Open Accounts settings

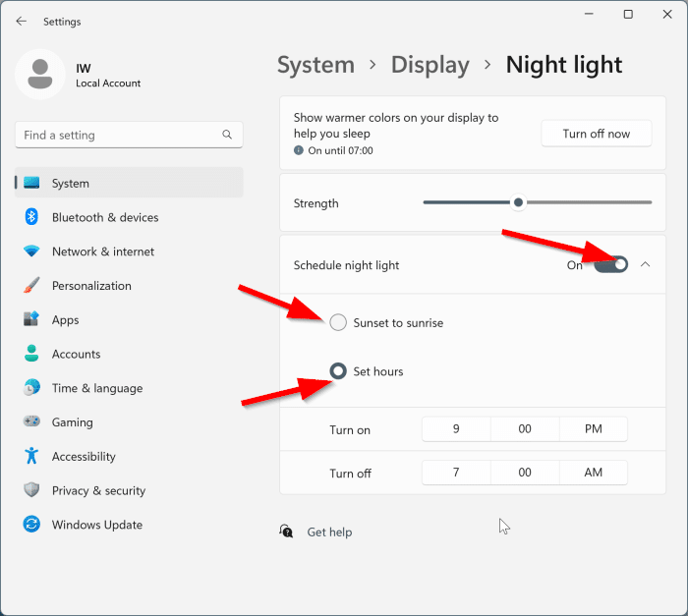[x=129, y=354]
